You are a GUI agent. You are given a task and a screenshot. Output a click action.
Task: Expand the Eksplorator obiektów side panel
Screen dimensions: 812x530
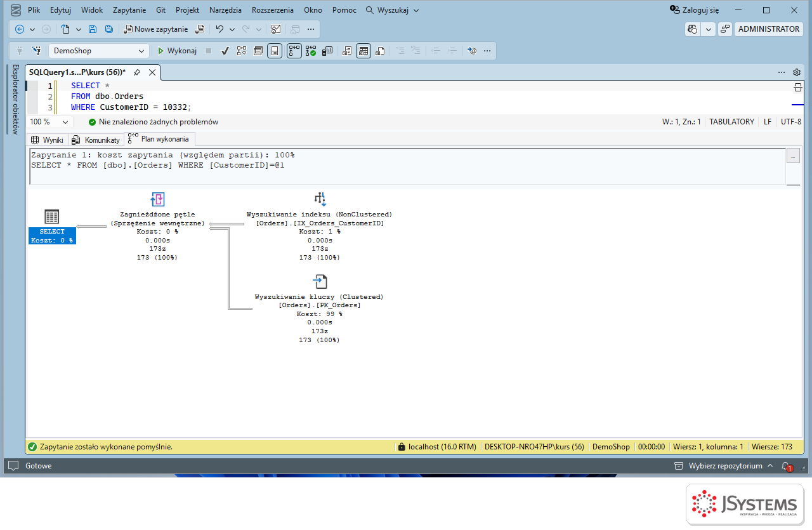pyautogui.click(x=16, y=99)
